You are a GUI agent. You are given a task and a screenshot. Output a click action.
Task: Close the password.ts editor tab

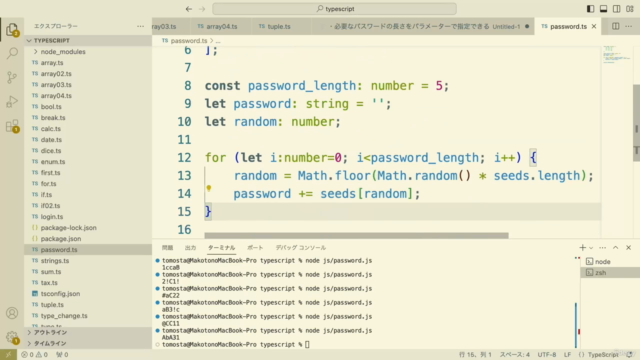(x=594, y=27)
